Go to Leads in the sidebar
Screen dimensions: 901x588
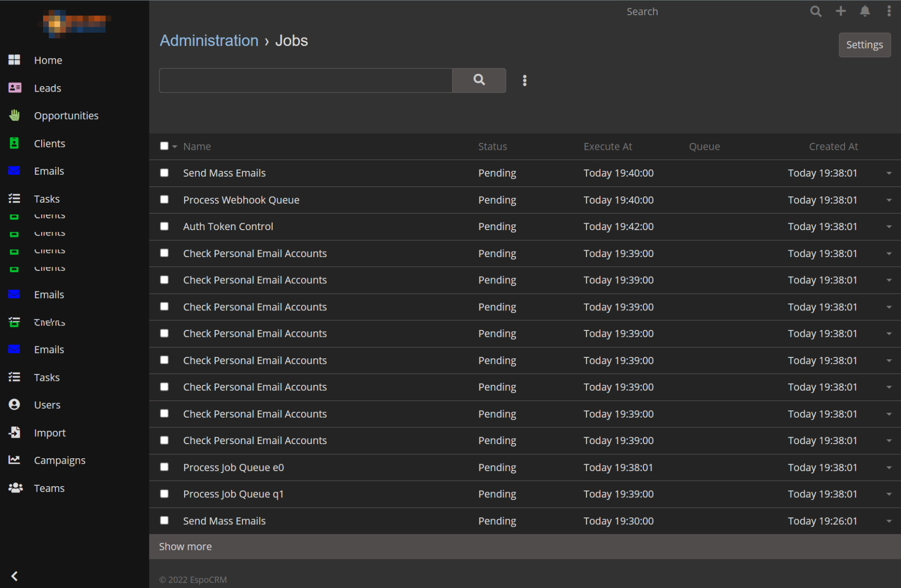47,88
